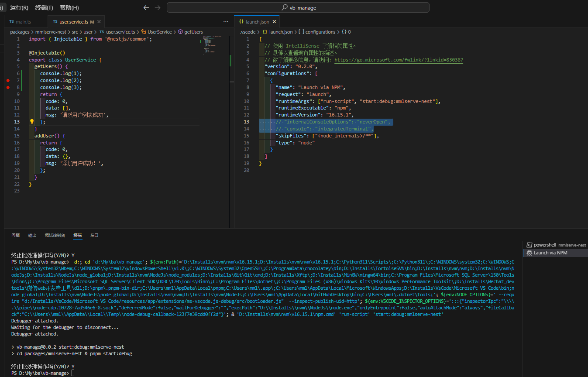Viewport: 588px width, 377px height.
Task: Click the .vscode breadcrumb in launch.json
Action: [x=248, y=32]
